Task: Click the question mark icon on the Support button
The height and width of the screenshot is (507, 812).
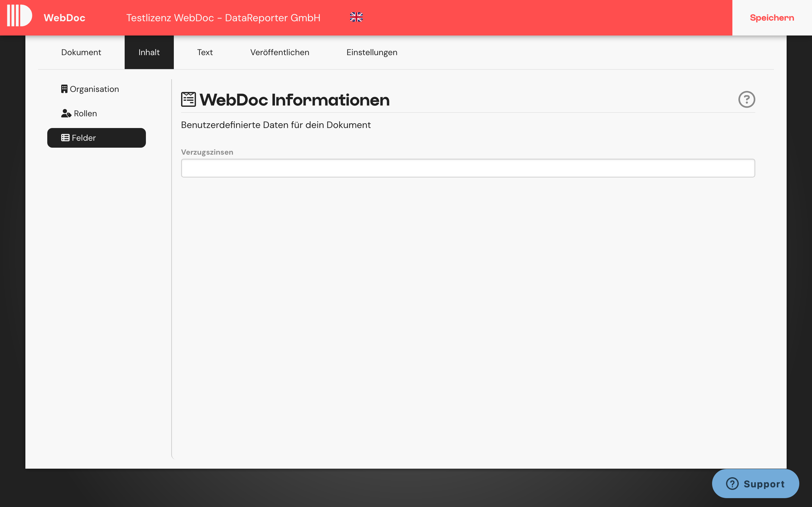Action: click(x=732, y=484)
